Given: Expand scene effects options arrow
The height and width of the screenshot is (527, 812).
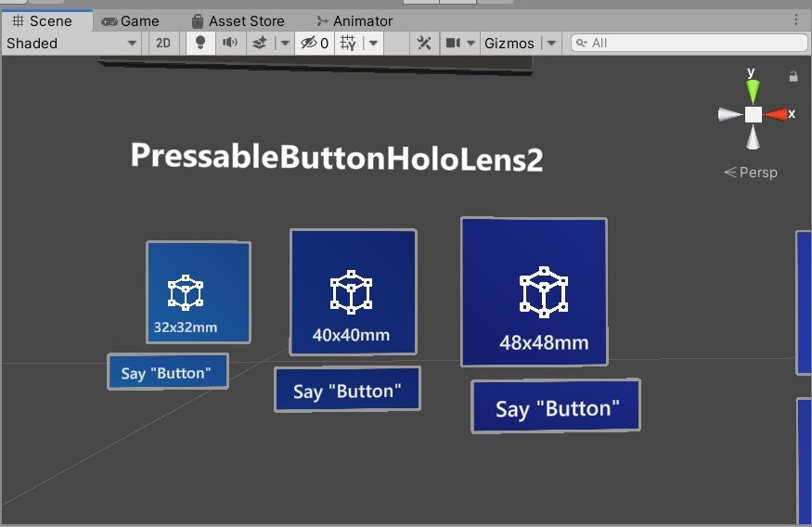Looking at the screenshot, I should pos(284,43).
